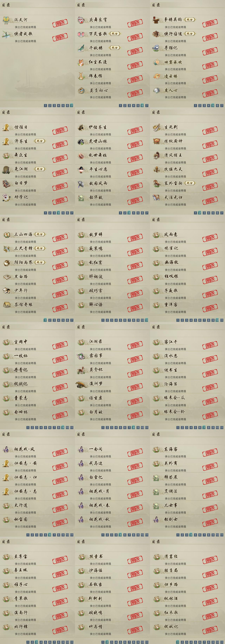225x644 pixels.
Task: Select the paw print icon beside 劝学记
Action: click(6, 197)
